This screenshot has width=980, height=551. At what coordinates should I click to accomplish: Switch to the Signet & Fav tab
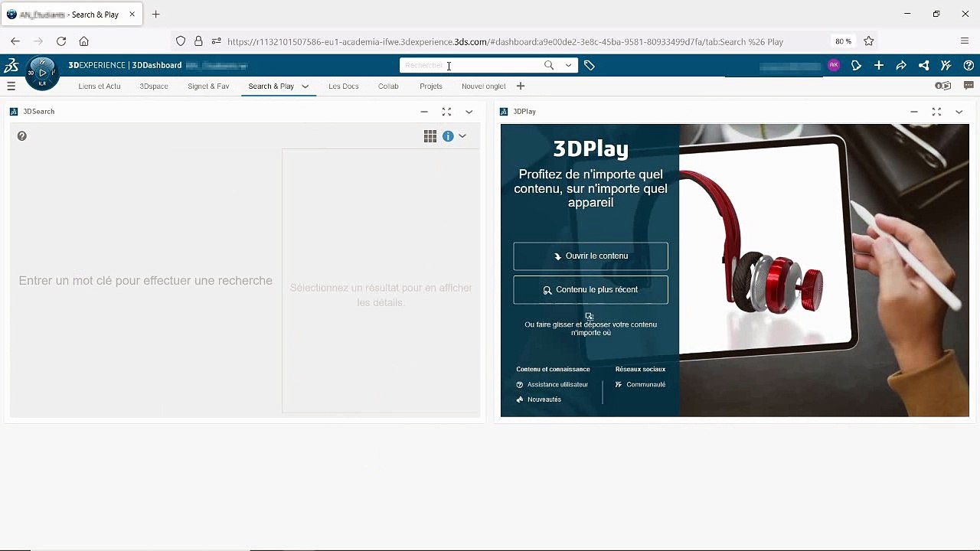(x=208, y=86)
